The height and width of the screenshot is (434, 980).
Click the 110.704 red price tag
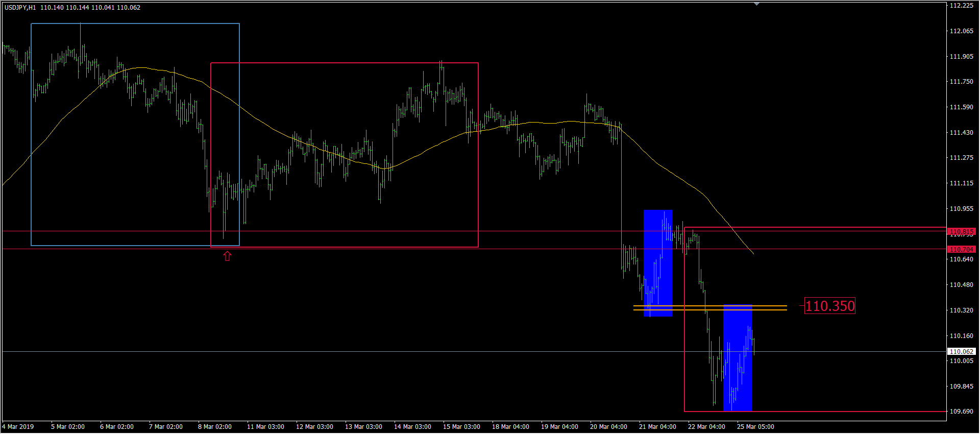(x=961, y=250)
